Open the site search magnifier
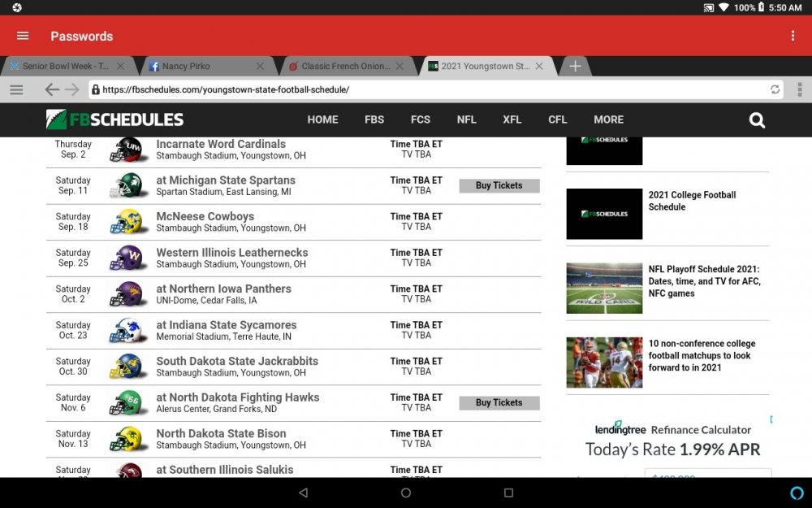This screenshot has height=508, width=812. [x=757, y=120]
